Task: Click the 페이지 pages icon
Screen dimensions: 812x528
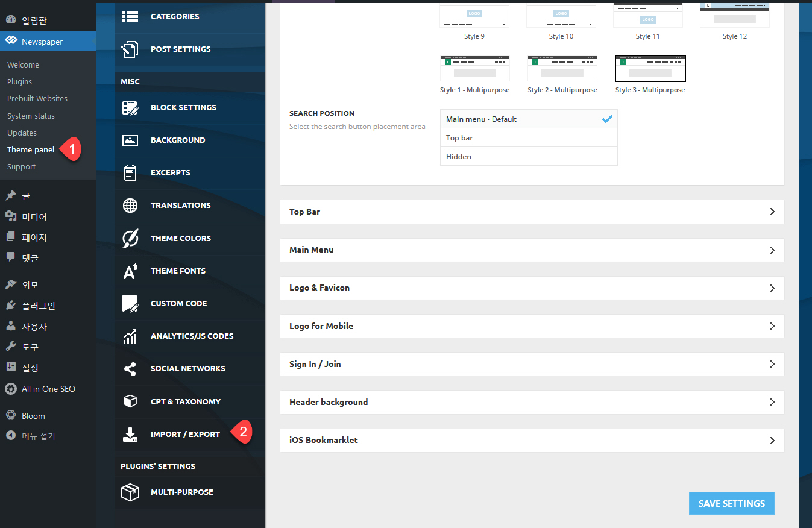Action: (11, 237)
